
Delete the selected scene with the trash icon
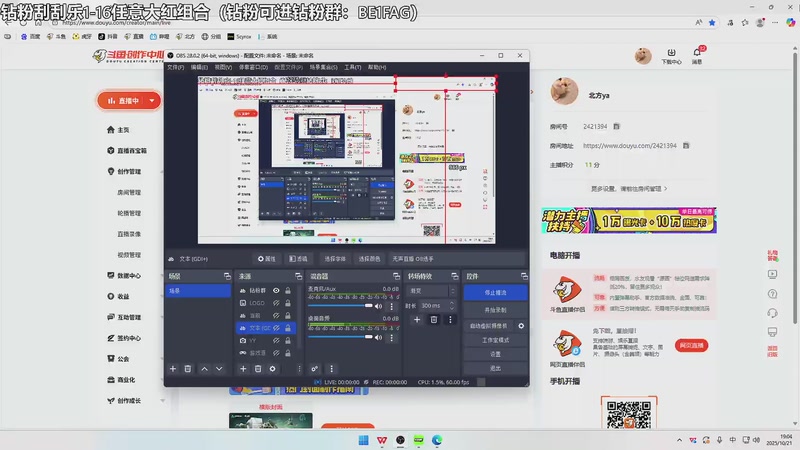point(188,368)
